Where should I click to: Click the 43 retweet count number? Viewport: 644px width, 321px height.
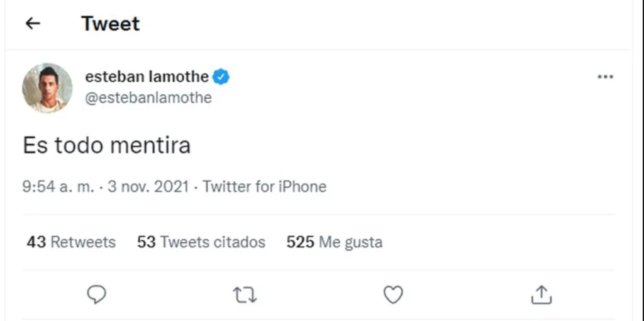36,242
